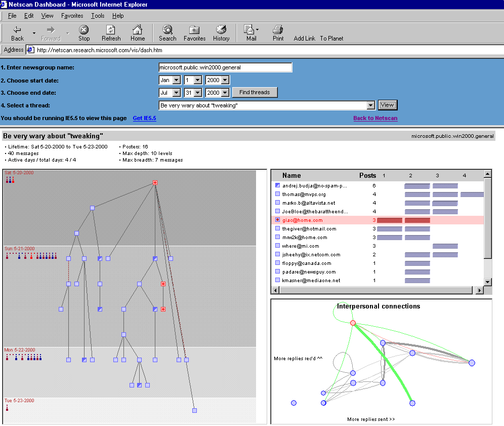This screenshot has height=426, width=504.
Task: Open the Favorites toolbar icon
Action: [194, 30]
